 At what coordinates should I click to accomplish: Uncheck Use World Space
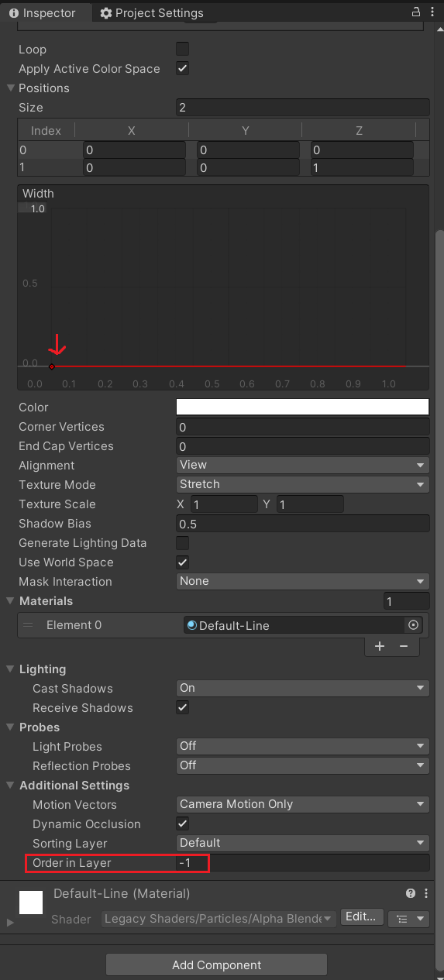183,562
